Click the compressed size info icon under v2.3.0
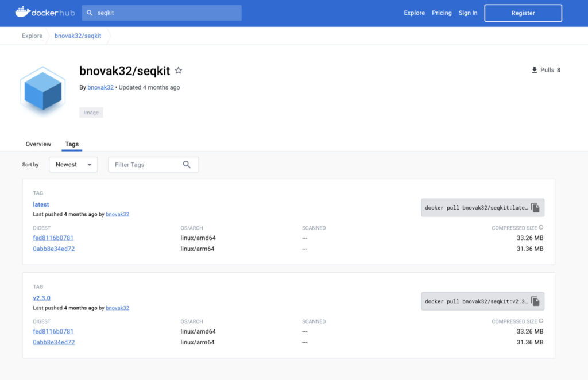 pyautogui.click(x=541, y=321)
